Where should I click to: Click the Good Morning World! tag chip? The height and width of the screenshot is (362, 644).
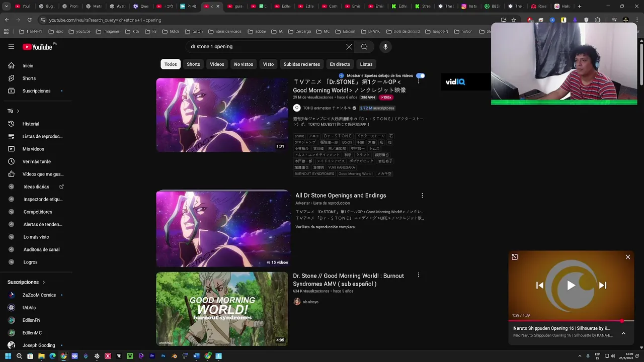[x=355, y=174]
